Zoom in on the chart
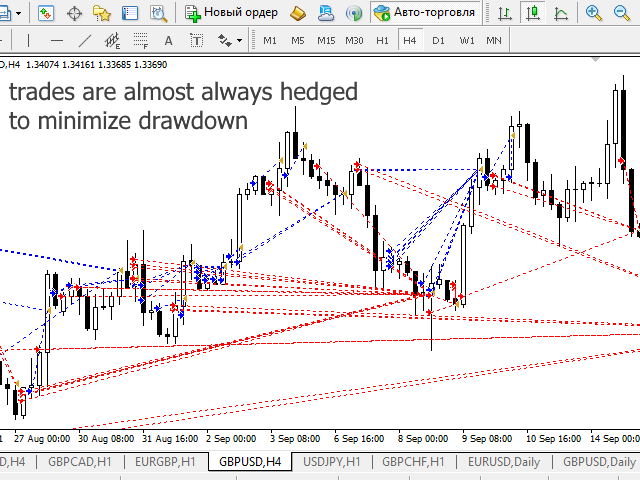640x480 pixels. (x=594, y=13)
